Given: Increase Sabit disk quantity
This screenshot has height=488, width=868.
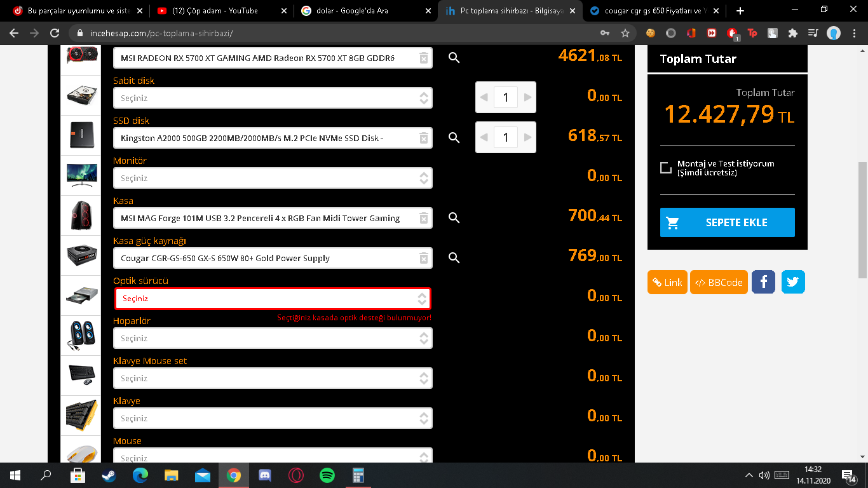Looking at the screenshot, I should [x=527, y=98].
